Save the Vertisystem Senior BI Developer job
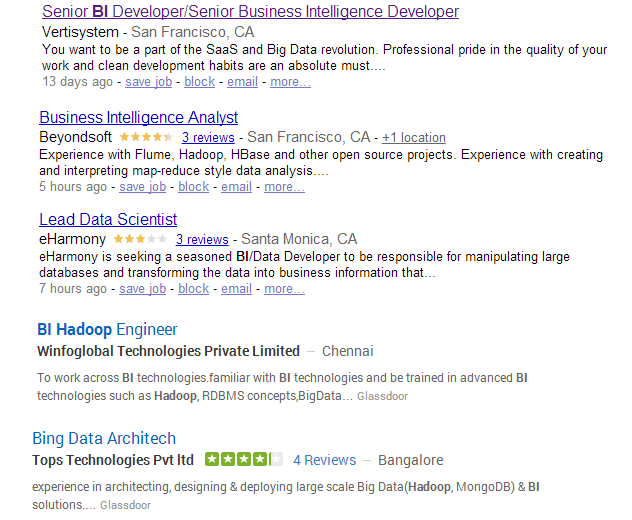The image size is (632, 520). (148, 81)
